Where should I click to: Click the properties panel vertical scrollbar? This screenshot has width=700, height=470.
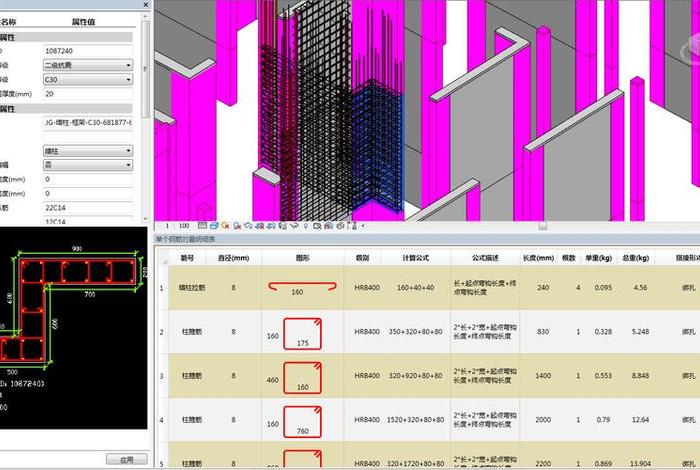coord(145,69)
